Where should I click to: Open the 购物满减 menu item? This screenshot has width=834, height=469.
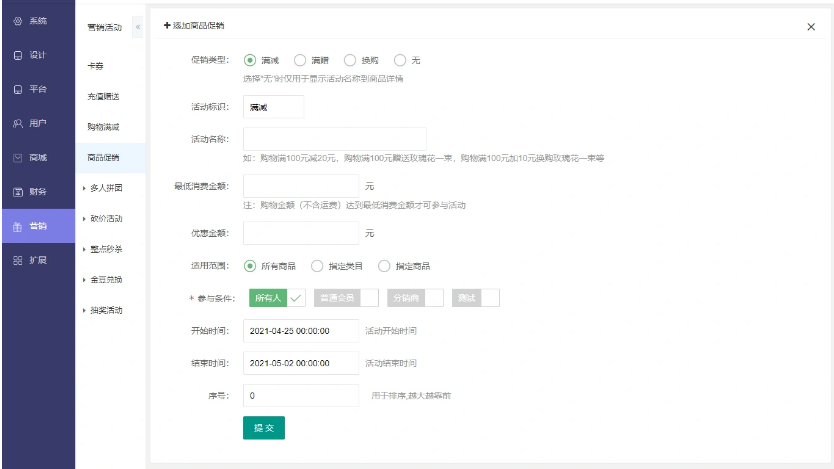[103, 127]
